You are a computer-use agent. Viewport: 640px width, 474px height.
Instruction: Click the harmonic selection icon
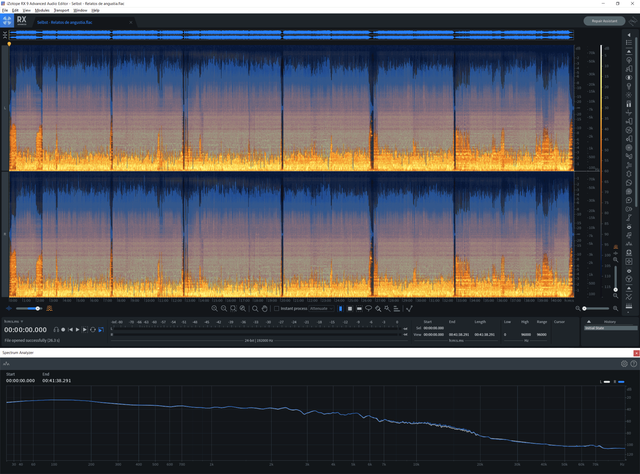coord(397,309)
